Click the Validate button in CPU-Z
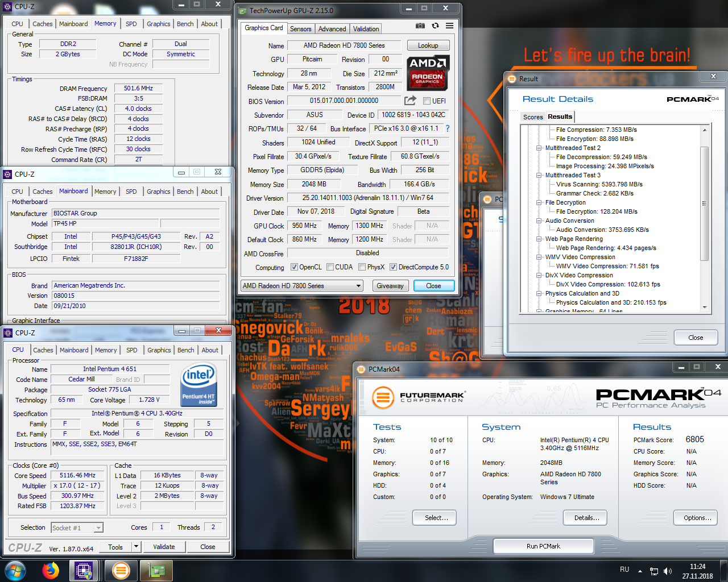Viewport: 728px width, 582px height. 164,547
